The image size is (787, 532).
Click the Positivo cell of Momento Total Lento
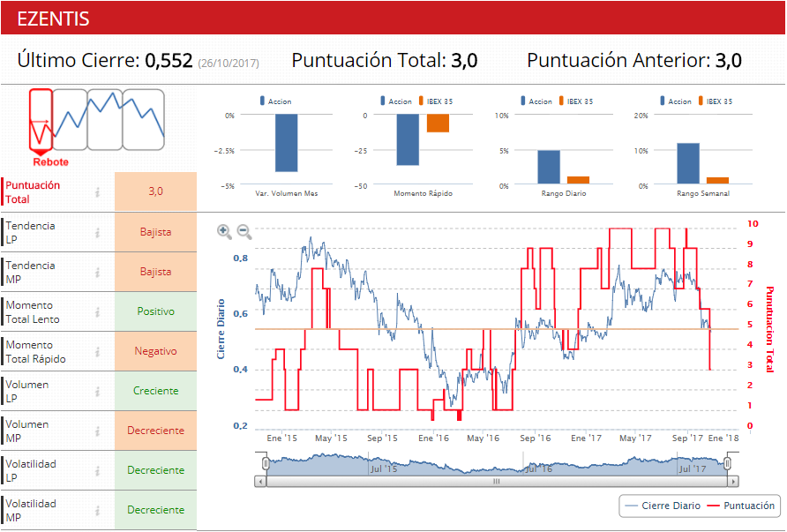click(155, 311)
